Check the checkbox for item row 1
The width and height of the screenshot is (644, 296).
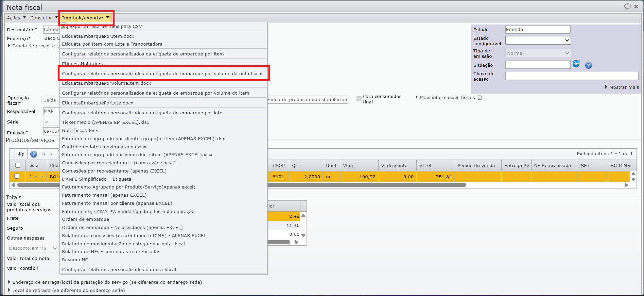(17, 176)
